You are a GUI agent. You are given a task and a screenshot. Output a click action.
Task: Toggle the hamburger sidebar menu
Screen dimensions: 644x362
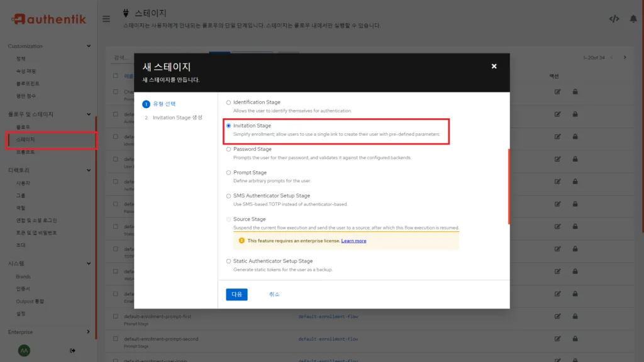click(106, 19)
